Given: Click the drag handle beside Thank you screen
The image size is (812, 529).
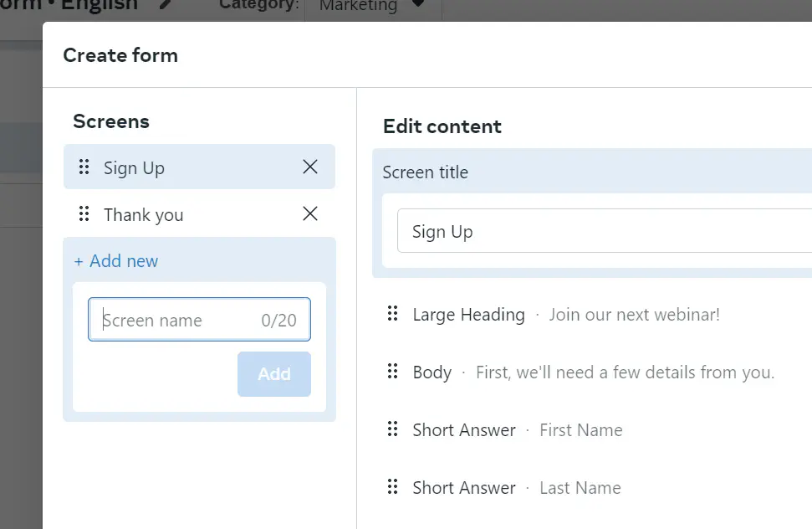Looking at the screenshot, I should 84,214.
